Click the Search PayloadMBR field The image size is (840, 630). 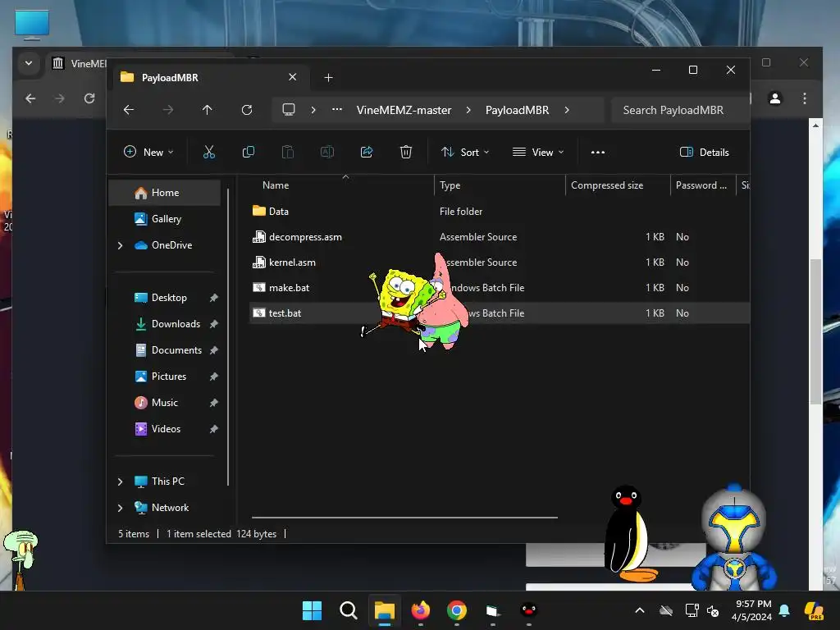pyautogui.click(x=680, y=110)
